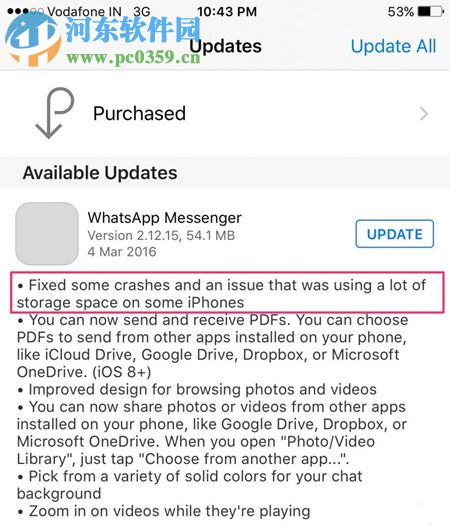
Task: Expand Purchased using the right chevron
Action: pos(424,114)
